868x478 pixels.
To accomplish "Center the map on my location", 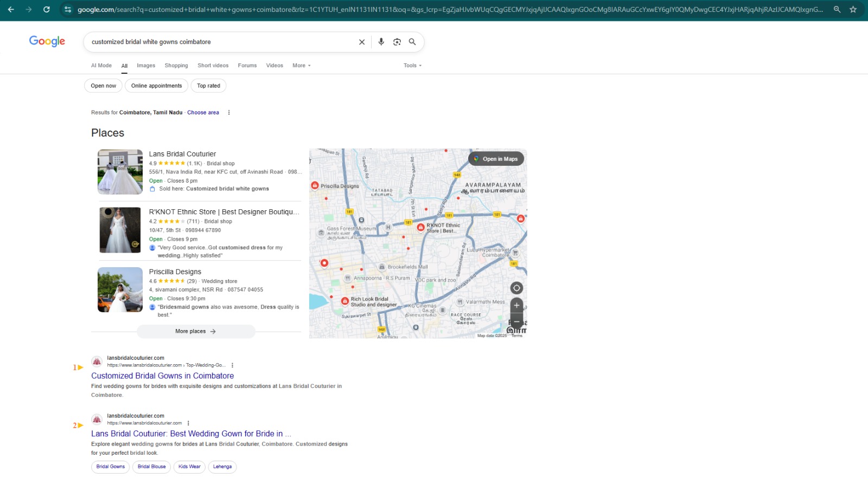I will pos(516,288).
